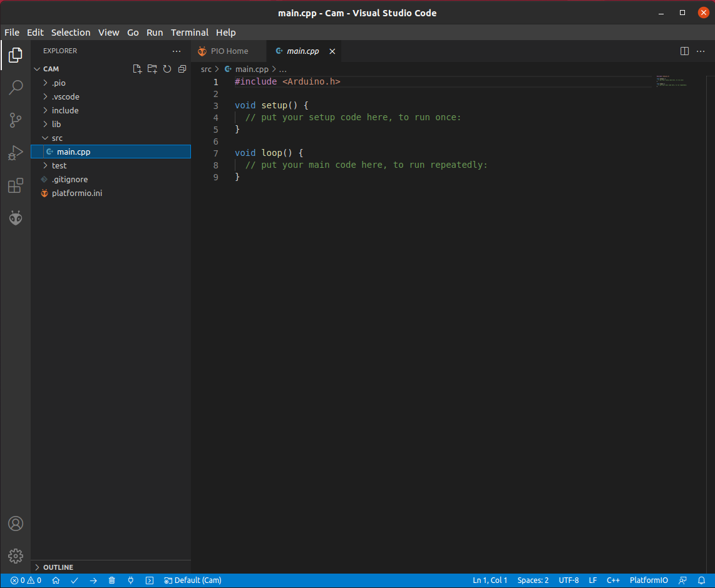This screenshot has width=715, height=588.
Task: Click PlatformIO Home icon in status bar
Action: [56, 580]
